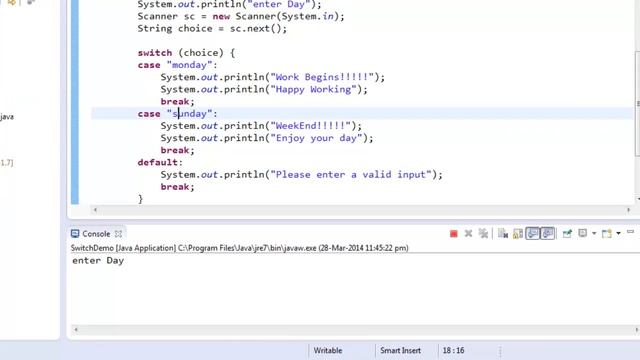Click the "Enjoy your day" println line
Screen dimensions: 640x360
[267, 138]
